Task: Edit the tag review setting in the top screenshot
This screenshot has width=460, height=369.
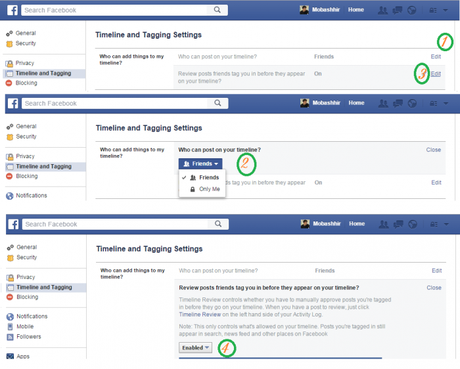Action: click(x=436, y=74)
